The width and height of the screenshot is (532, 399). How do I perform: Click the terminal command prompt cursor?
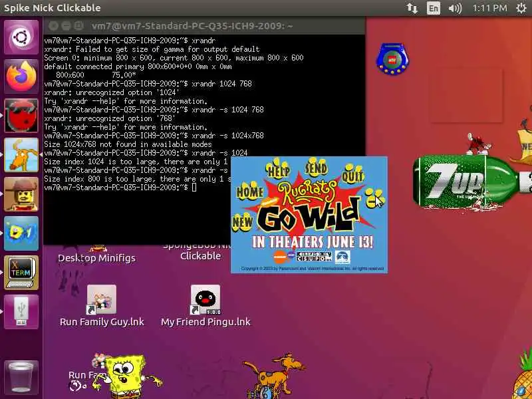click(x=194, y=188)
